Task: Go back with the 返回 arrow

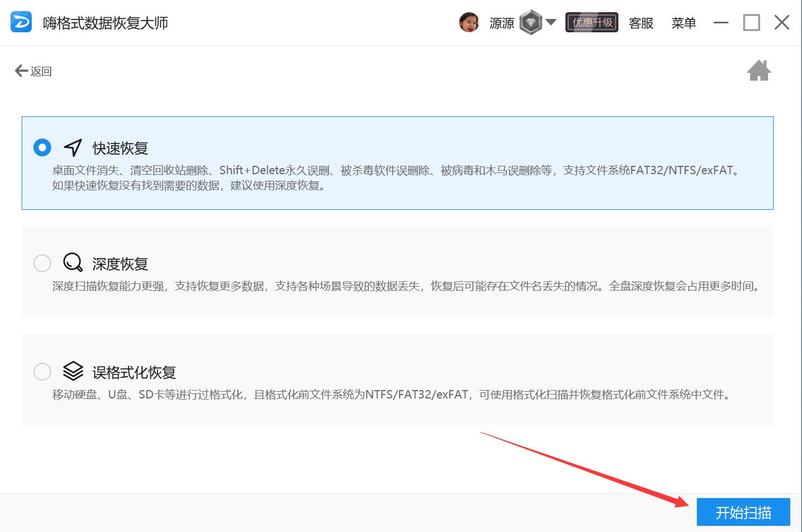Action: tap(33, 71)
